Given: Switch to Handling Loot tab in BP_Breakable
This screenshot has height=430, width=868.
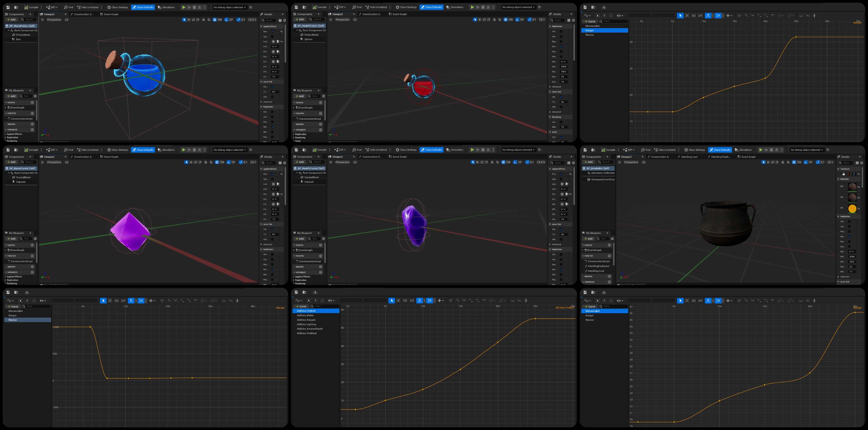Looking at the screenshot, I should pyautogui.click(x=688, y=157).
